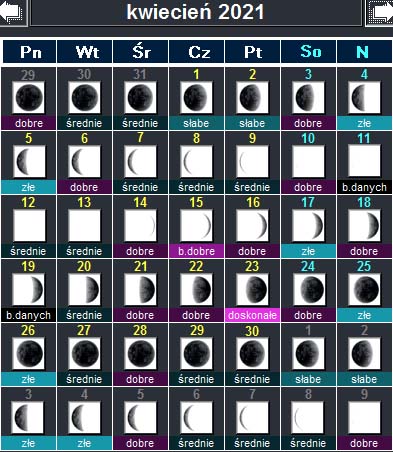Open moon phase icon for April 20
The height and width of the screenshot is (452, 393).
point(84,290)
